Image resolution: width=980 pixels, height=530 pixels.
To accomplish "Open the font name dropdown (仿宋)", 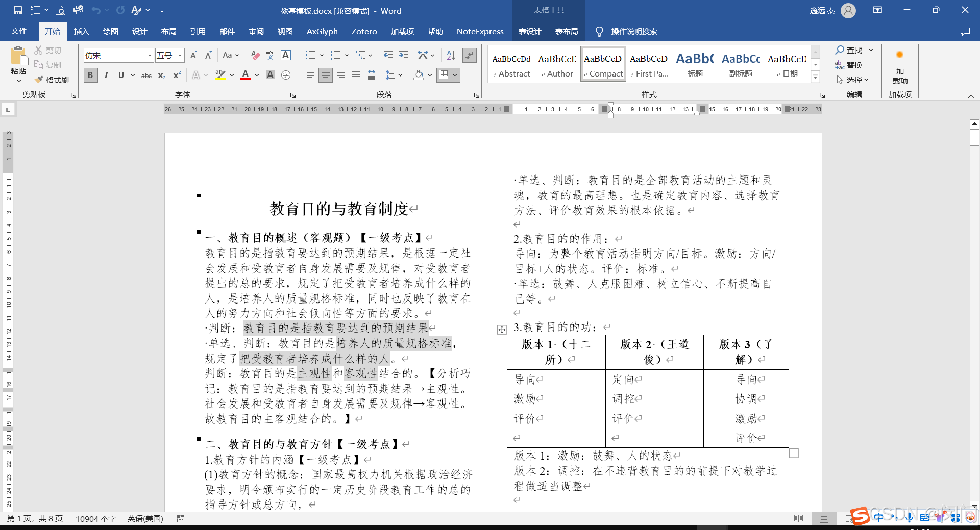I will (150, 55).
